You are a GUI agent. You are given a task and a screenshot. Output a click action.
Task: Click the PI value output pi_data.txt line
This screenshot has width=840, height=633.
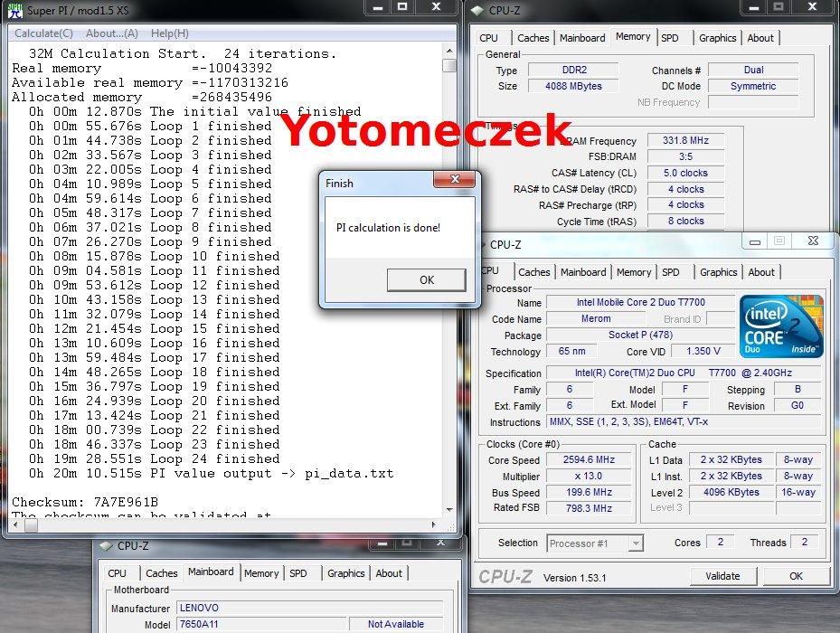[x=211, y=474]
